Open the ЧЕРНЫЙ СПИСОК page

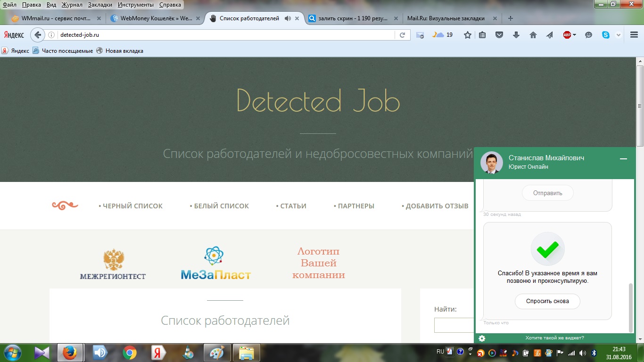(131, 206)
